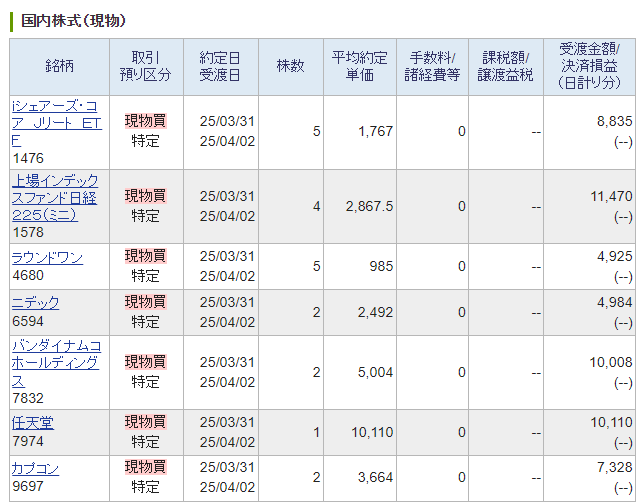Click settlement amount 4,984
This screenshot has width=636, height=503.
tap(615, 303)
